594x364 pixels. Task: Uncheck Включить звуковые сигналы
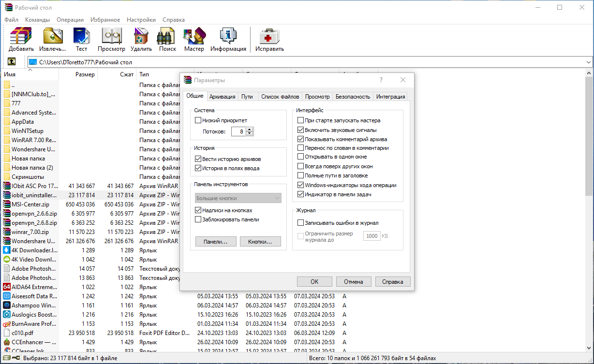pyautogui.click(x=301, y=130)
